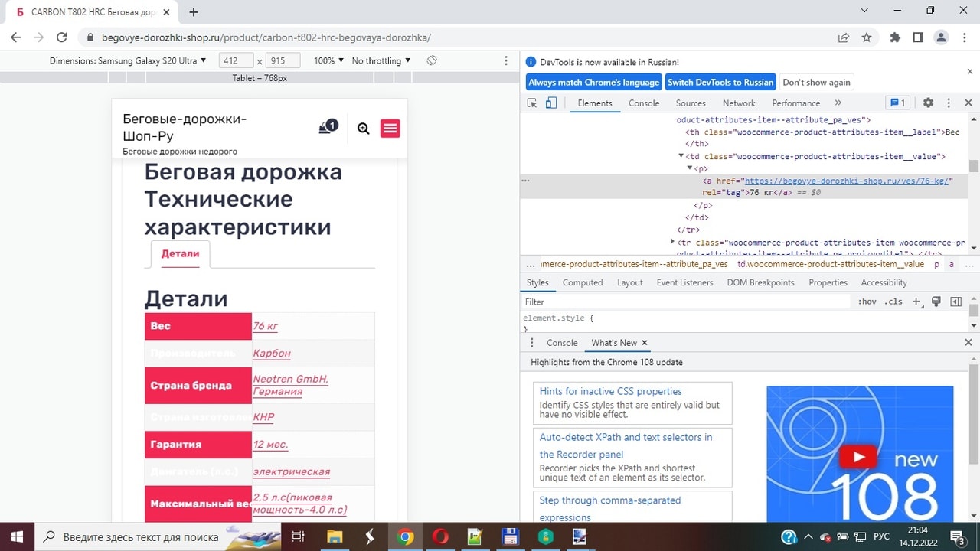Open the comparison cart icon with badge

pyautogui.click(x=328, y=127)
